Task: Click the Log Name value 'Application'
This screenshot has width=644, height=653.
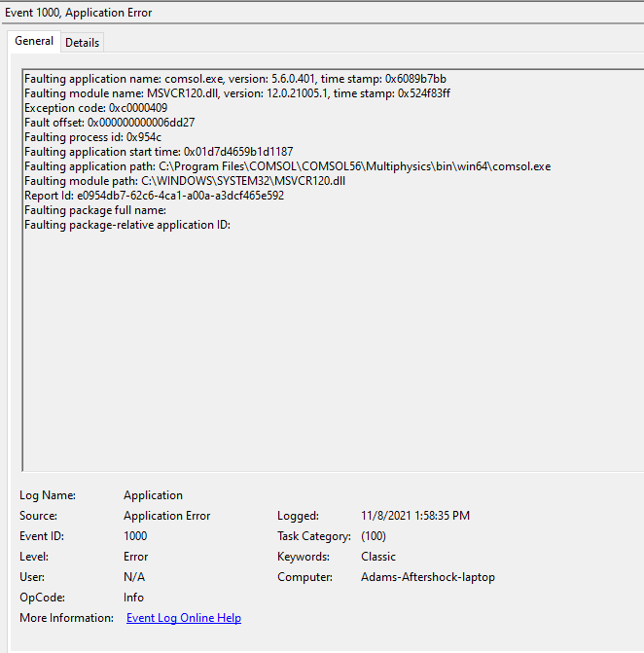Action: point(153,495)
